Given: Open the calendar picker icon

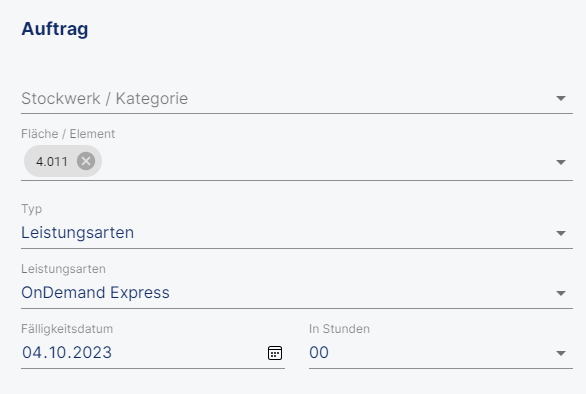Looking at the screenshot, I should pos(275,353).
